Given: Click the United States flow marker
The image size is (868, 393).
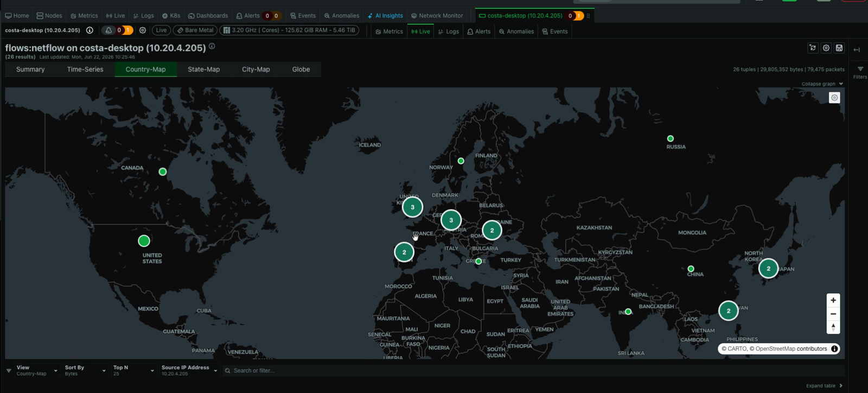Looking at the screenshot, I should pos(144,240).
